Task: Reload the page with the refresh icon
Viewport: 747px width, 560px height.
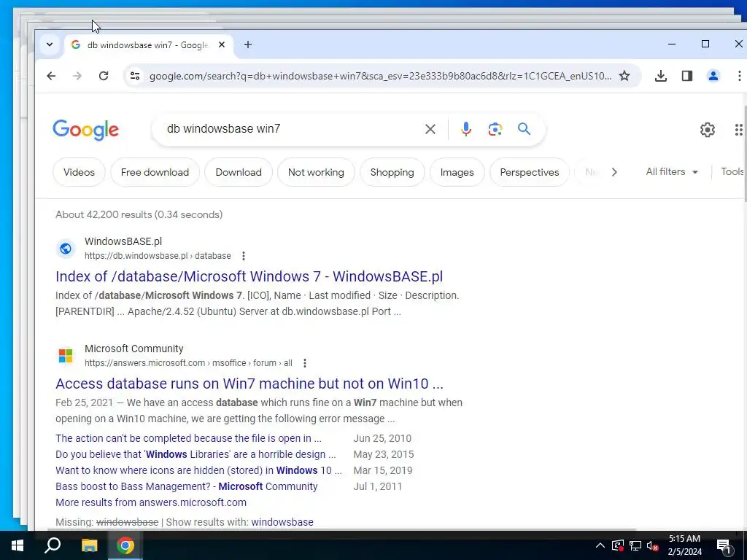Action: [104, 76]
